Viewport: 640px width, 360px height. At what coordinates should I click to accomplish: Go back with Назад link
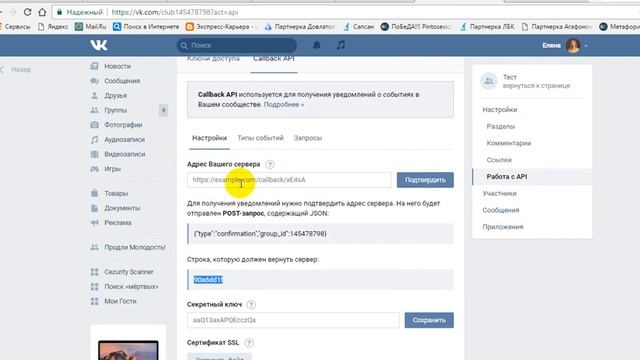20,69
